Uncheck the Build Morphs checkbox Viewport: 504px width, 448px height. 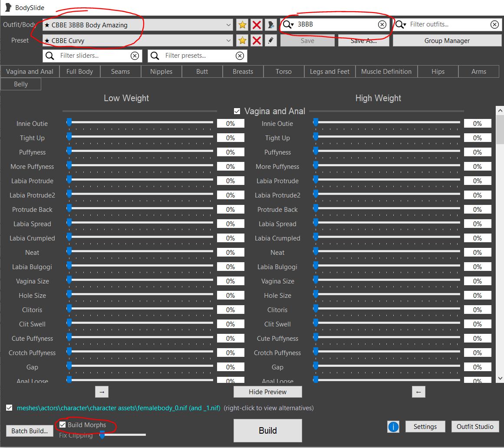tap(63, 425)
